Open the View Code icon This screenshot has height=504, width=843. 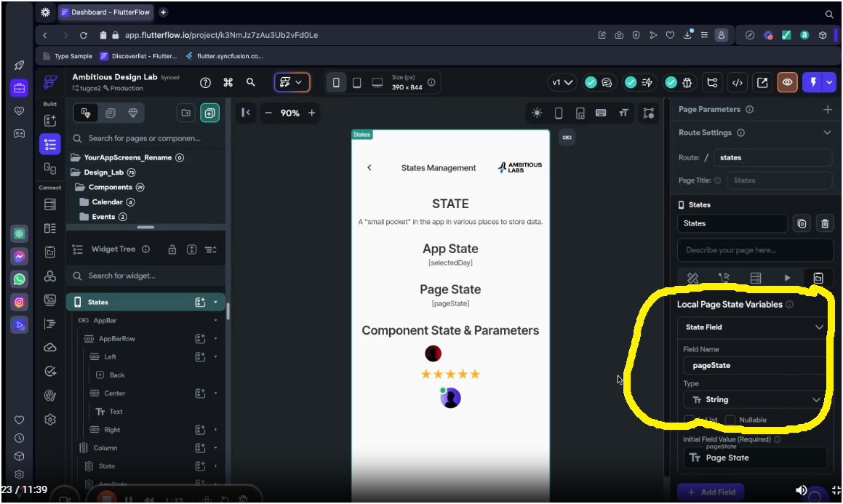pos(737,83)
